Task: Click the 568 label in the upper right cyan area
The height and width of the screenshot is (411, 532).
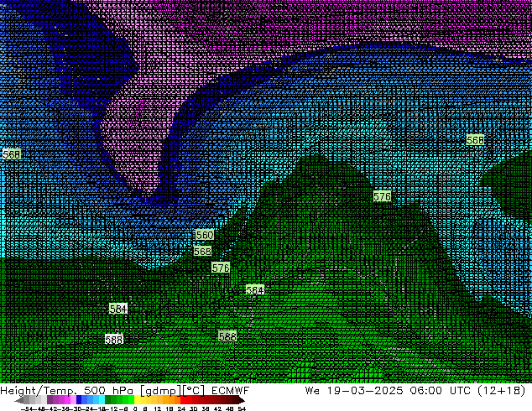Action: pyautogui.click(x=475, y=140)
